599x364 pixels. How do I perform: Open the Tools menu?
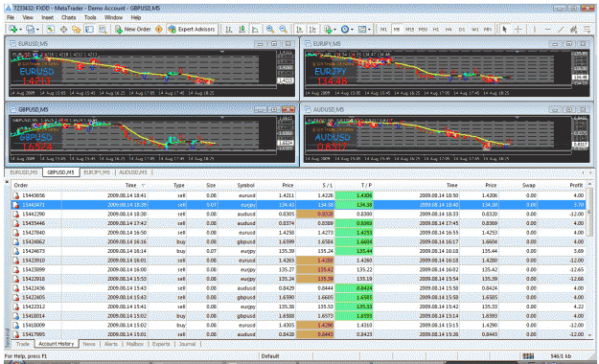pyautogui.click(x=90, y=17)
